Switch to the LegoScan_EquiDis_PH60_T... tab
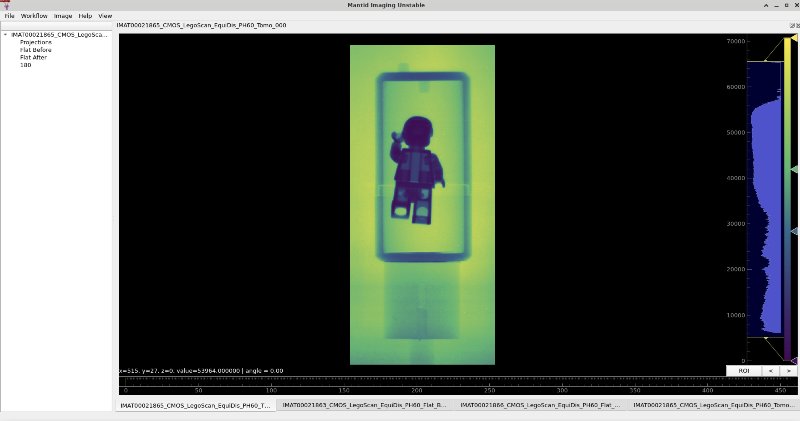 (x=195, y=405)
